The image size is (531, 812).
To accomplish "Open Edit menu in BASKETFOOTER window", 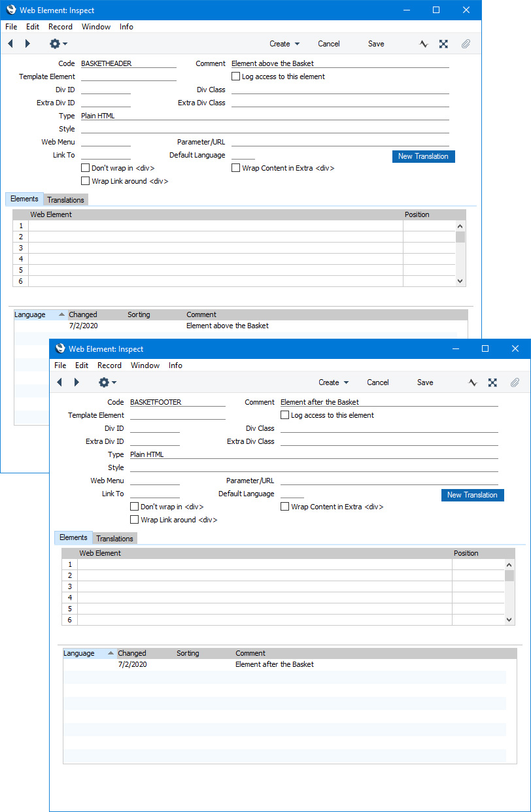I will coord(82,365).
